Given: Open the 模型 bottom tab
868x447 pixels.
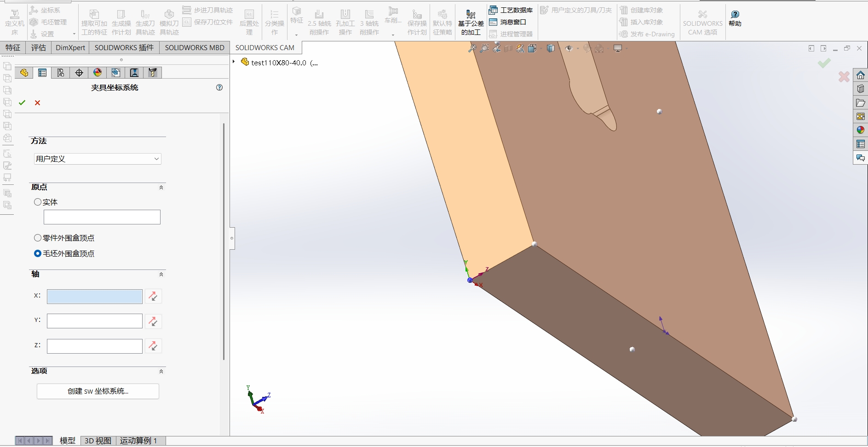Looking at the screenshot, I should (x=67, y=441).
